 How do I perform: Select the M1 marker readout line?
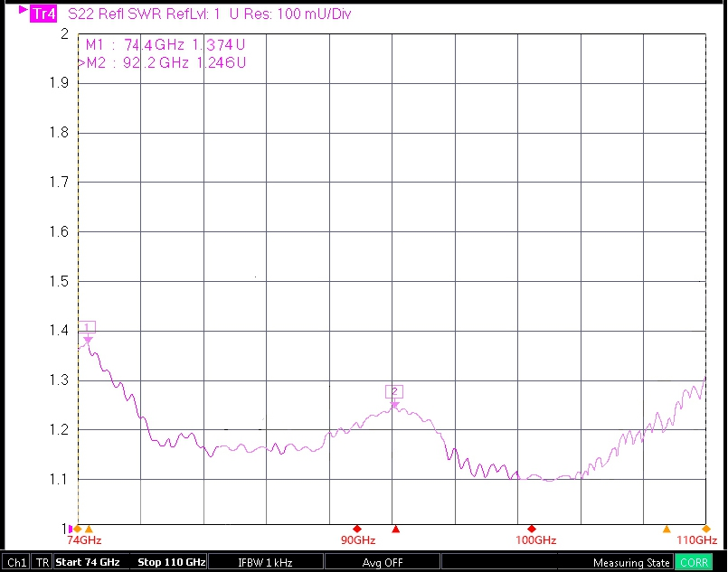tap(165, 45)
